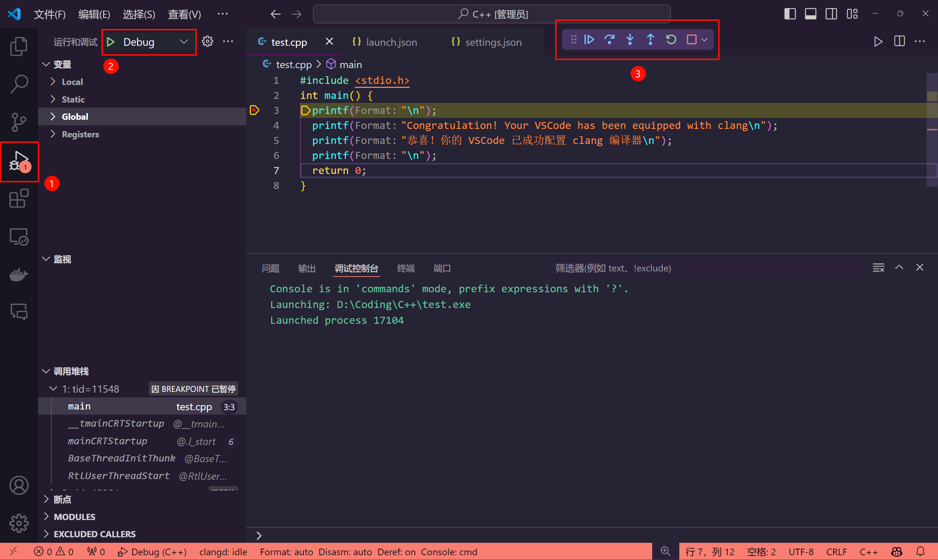Open the Customize Layout menu

(x=852, y=14)
